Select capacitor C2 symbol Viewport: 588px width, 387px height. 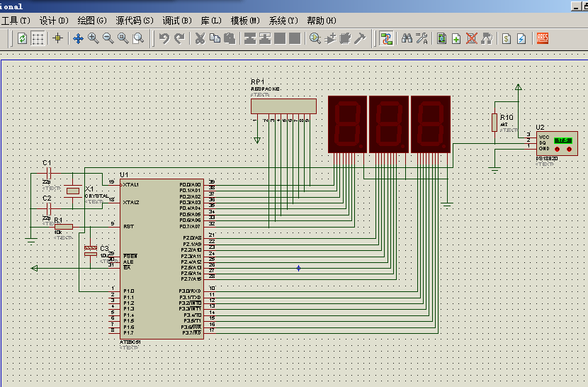pyautogui.click(x=48, y=209)
